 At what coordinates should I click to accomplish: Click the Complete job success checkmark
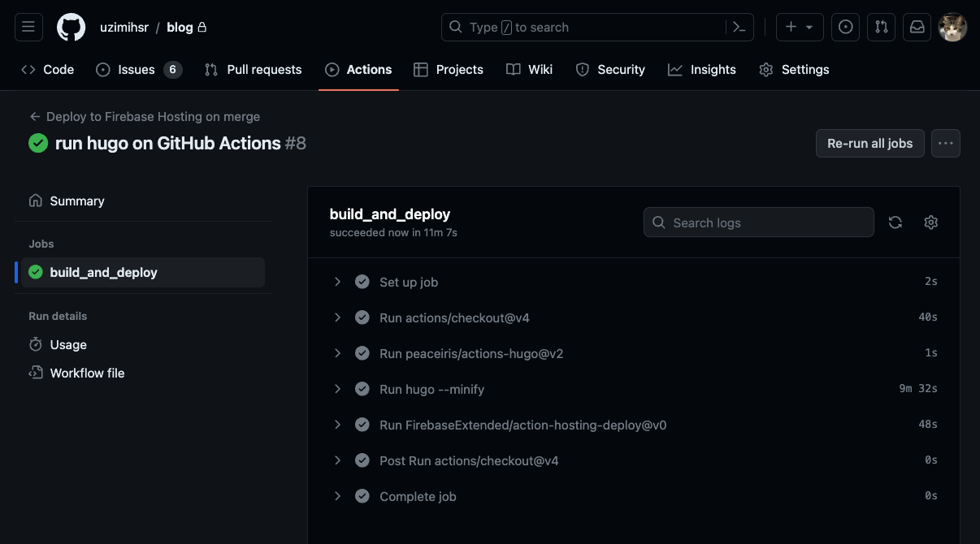pos(362,496)
